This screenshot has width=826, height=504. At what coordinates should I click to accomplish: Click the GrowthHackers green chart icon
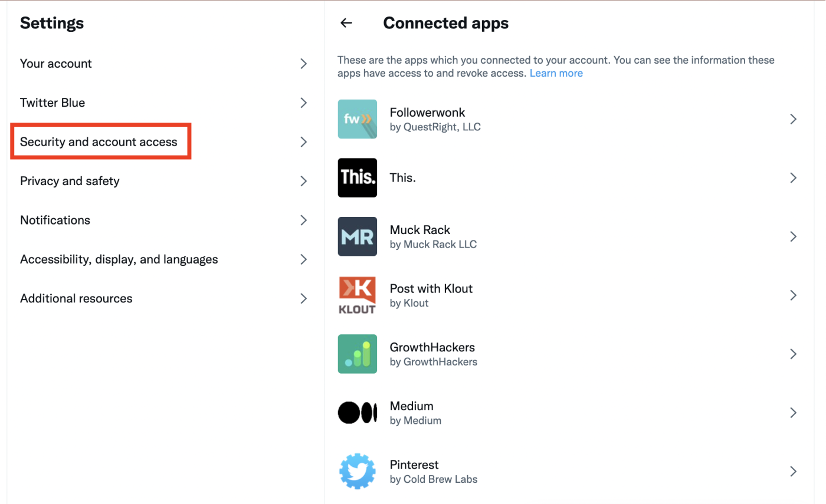358,354
